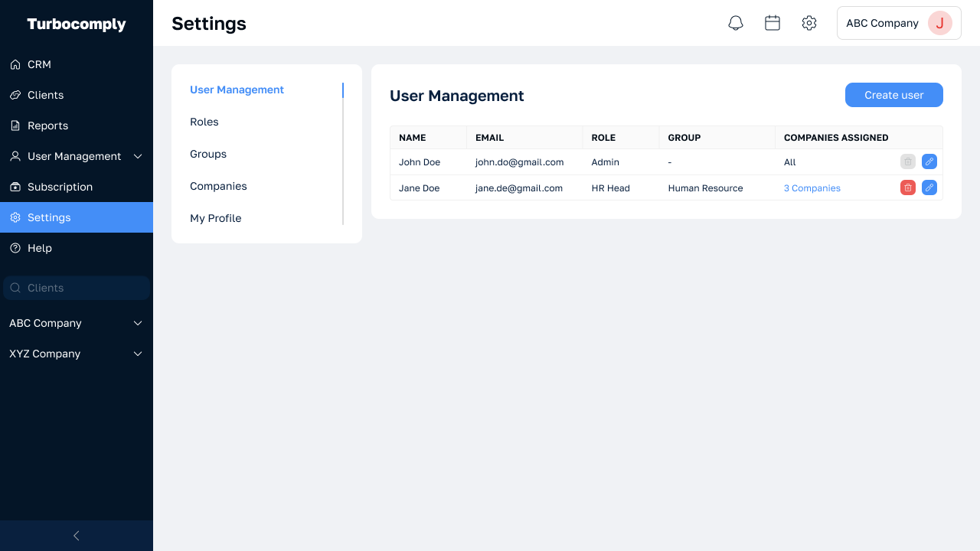Open the 3 Companies link

coord(812,188)
